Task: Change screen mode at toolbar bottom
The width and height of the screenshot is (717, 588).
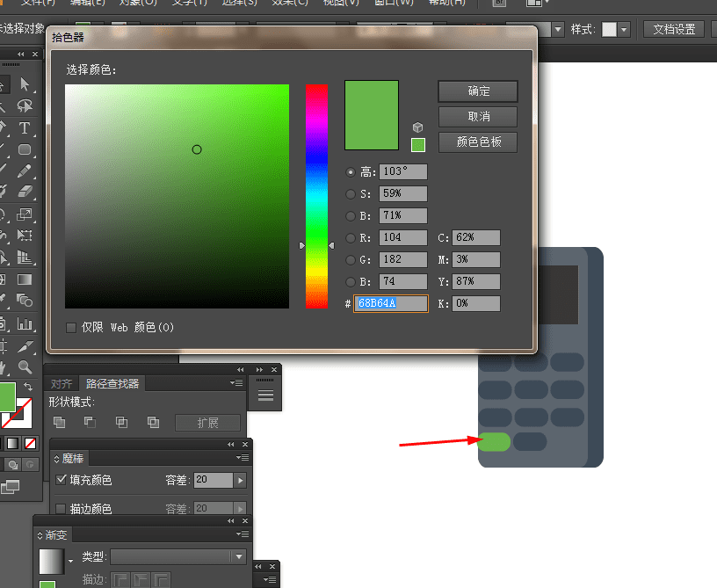Action: (10, 488)
